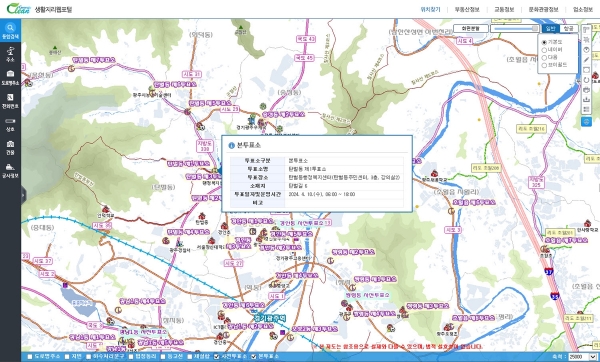Screen dimensions: 600x362
Task: Open the 건물 building search icon
Action: point(10,147)
